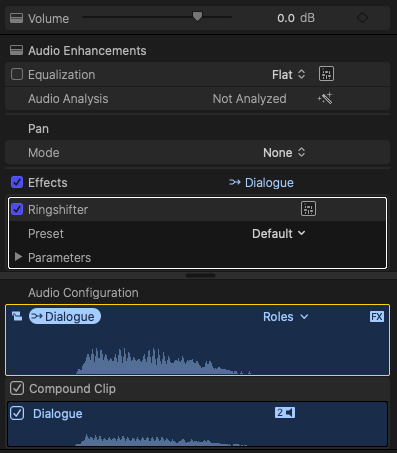Expand the Ringshifter Parameters disclosure triangle

coord(18,257)
